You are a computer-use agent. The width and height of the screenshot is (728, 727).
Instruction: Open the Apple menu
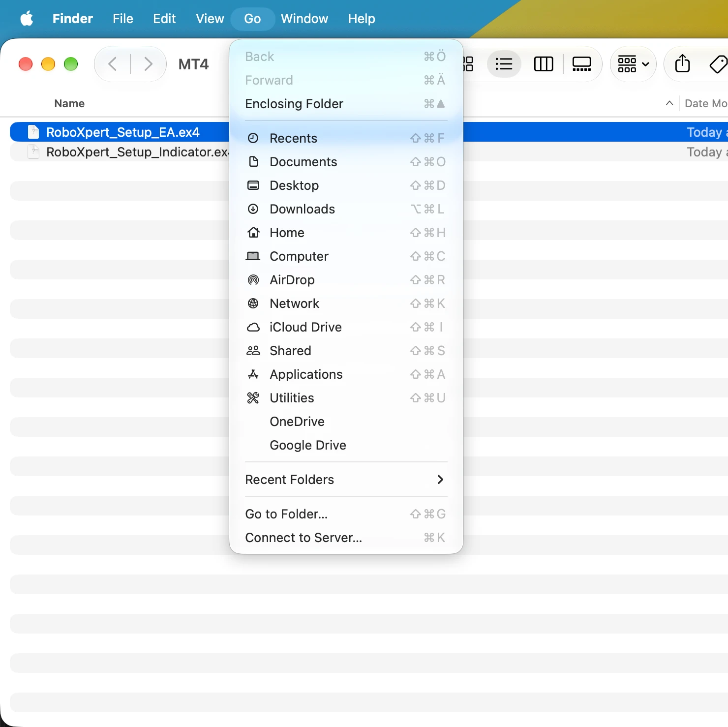[27, 19]
